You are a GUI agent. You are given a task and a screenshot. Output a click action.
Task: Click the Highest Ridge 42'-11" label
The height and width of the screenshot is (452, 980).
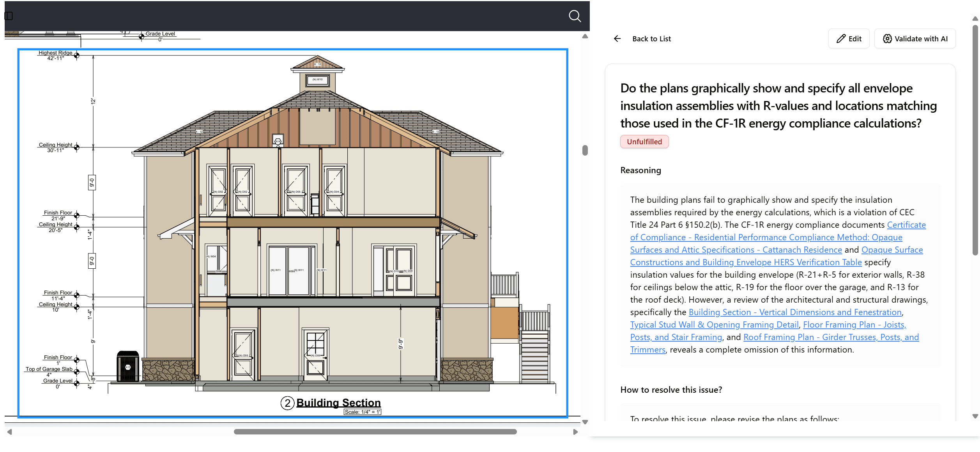(55, 55)
